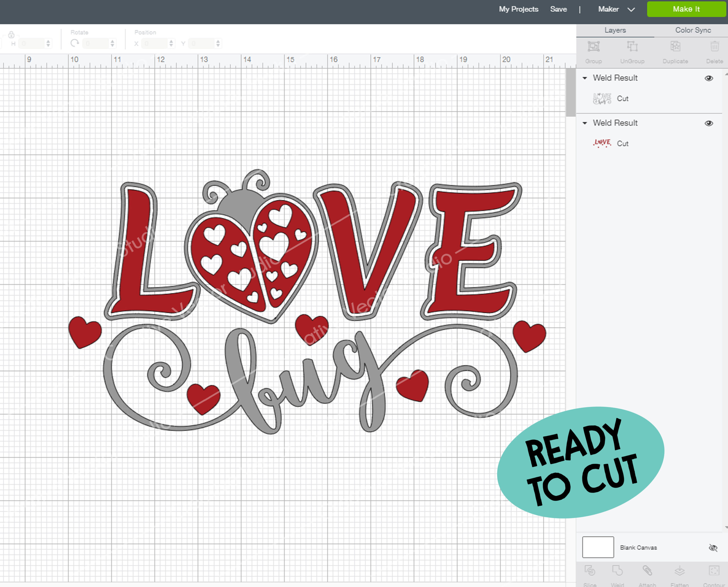Click the Save button
728x587 pixels.
pos(558,9)
